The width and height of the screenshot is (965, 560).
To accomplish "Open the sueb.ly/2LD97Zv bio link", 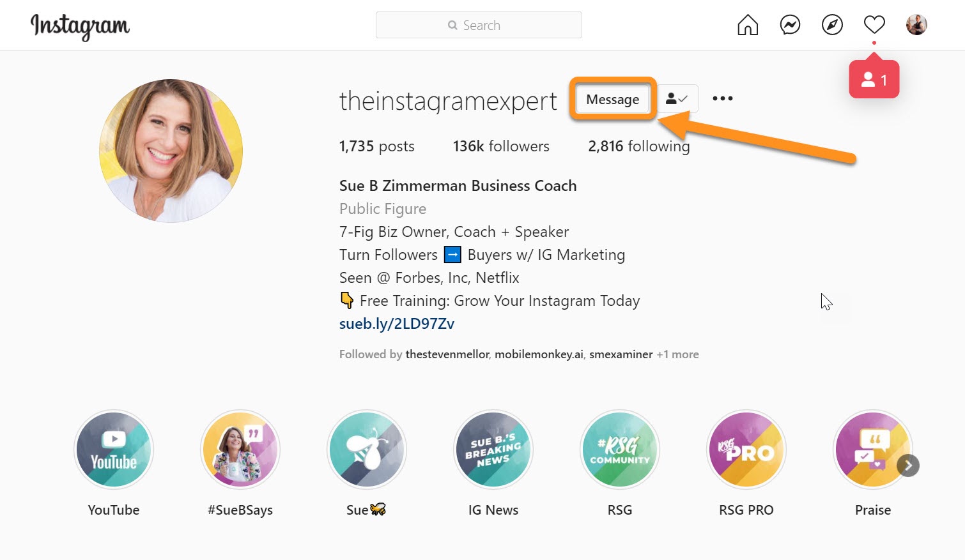I will pyautogui.click(x=396, y=324).
